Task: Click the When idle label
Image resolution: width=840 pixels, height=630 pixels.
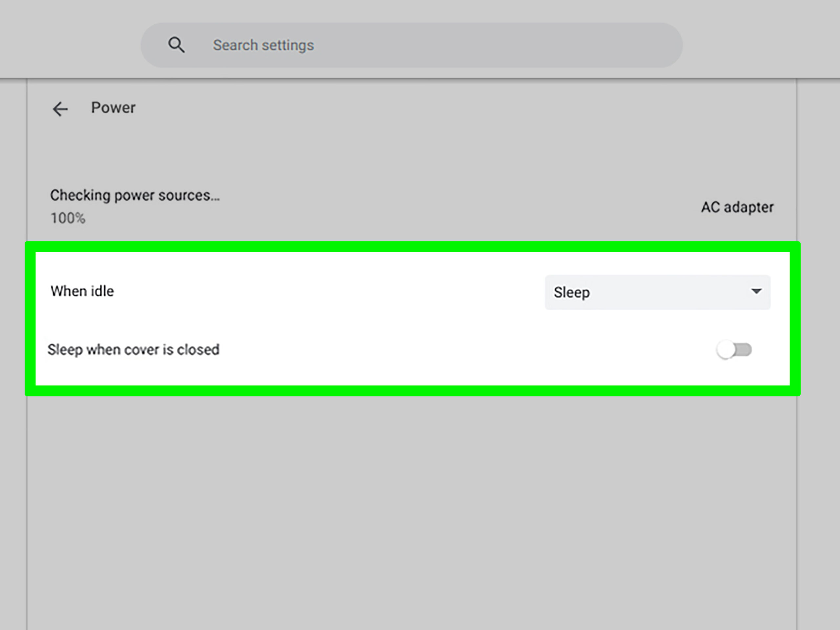Action: click(82, 291)
